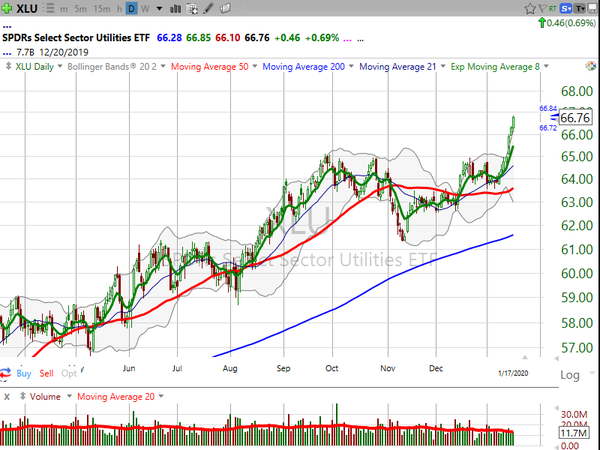This screenshot has height=450, width=600.
Task: Click the low price 66.10
Action: click(x=228, y=38)
